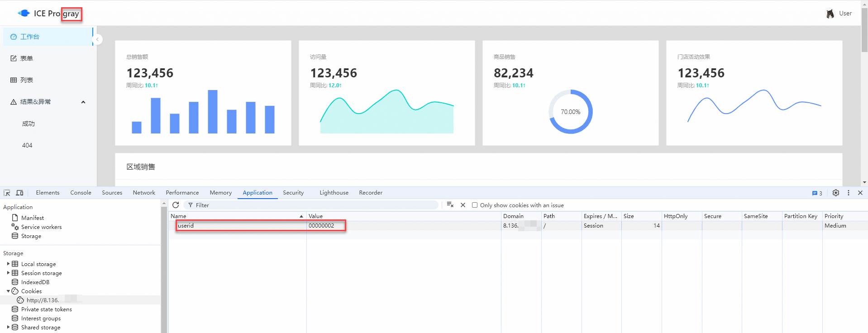Switch to the Elements tab
This screenshot has height=333, width=868.
[48, 193]
